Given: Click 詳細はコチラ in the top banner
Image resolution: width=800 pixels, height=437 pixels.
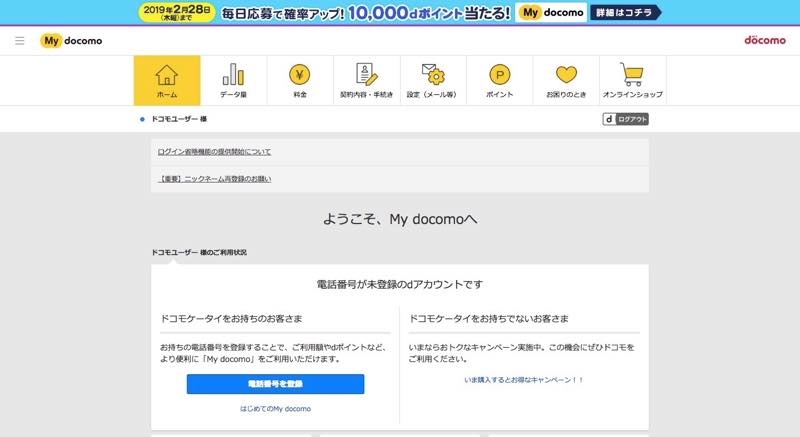Looking at the screenshot, I should [x=626, y=13].
